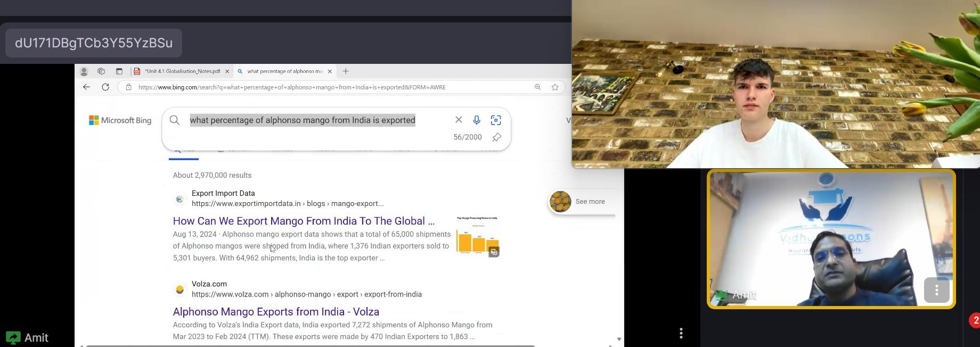Click the zoom magnifier in address bar
This screenshot has height=347, width=980.
coord(538,87)
